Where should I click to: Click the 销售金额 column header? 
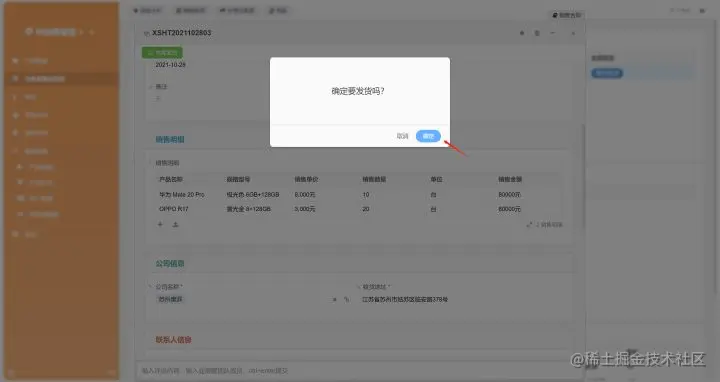(x=510, y=180)
